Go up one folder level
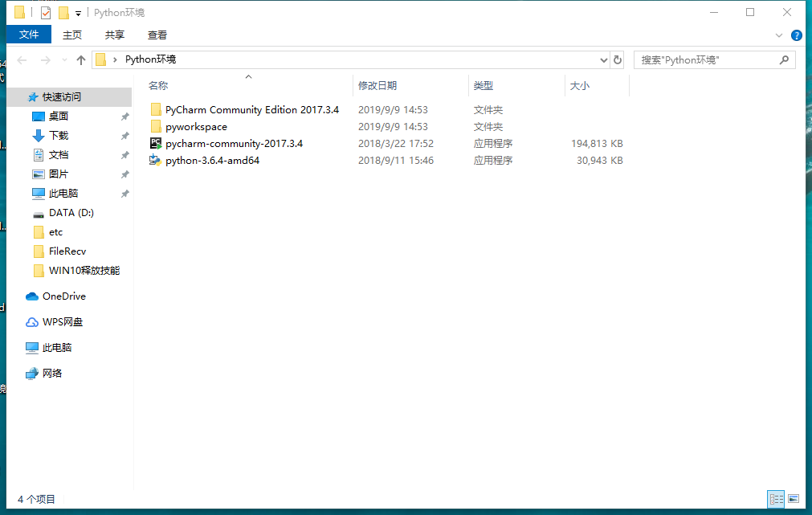Image resolution: width=812 pixels, height=515 pixels. pos(81,60)
